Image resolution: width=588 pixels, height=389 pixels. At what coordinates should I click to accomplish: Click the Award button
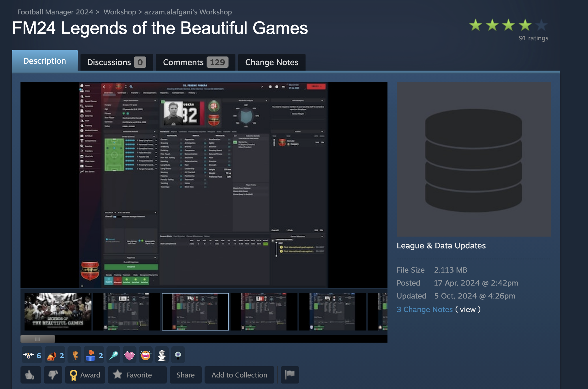click(85, 375)
